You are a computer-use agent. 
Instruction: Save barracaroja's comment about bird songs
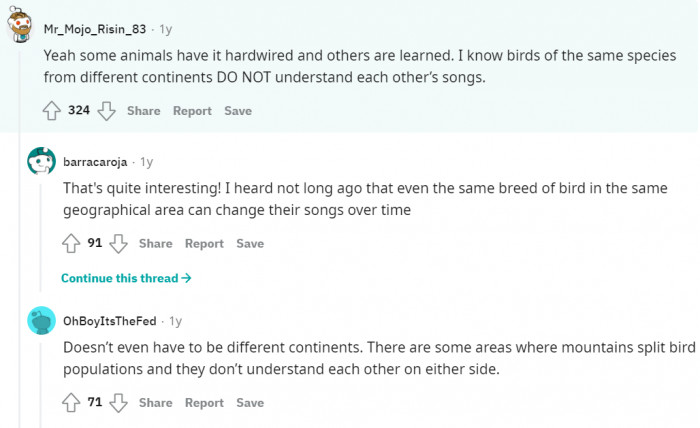pos(250,243)
